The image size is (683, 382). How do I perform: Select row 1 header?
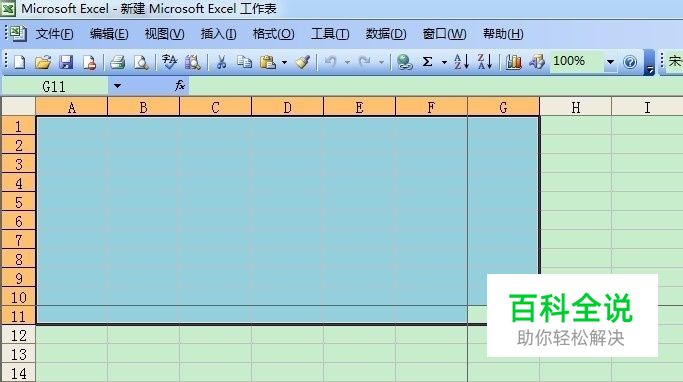coord(18,126)
